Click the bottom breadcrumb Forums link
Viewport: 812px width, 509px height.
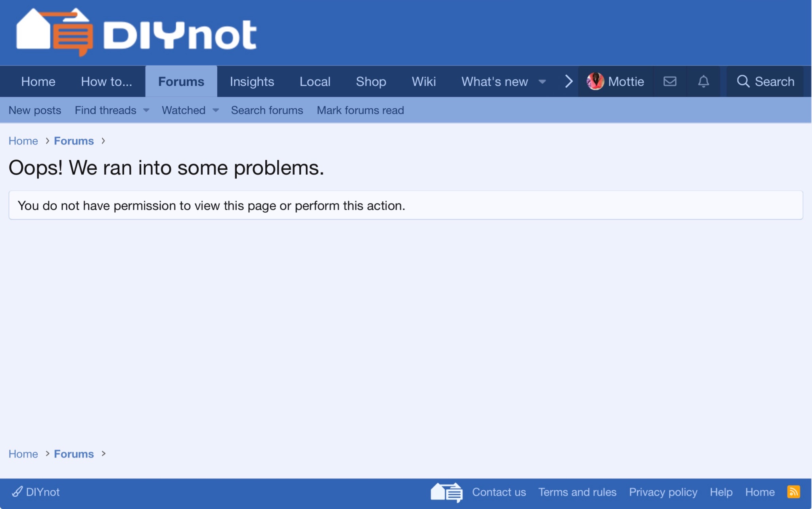click(74, 454)
